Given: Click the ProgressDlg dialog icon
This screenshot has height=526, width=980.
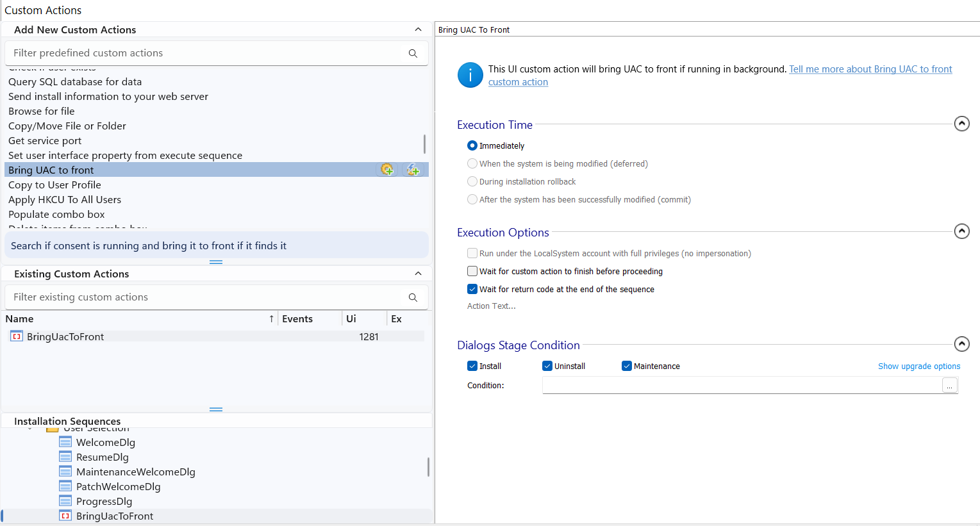Looking at the screenshot, I should (x=65, y=501).
